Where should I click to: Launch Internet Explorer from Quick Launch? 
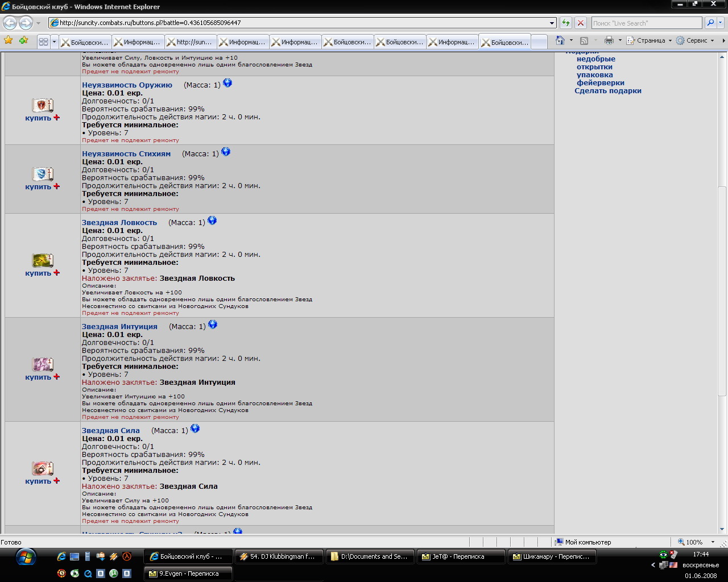point(61,556)
